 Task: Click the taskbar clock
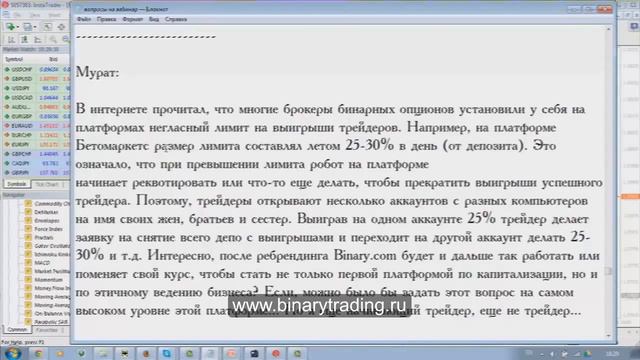(x=612, y=354)
